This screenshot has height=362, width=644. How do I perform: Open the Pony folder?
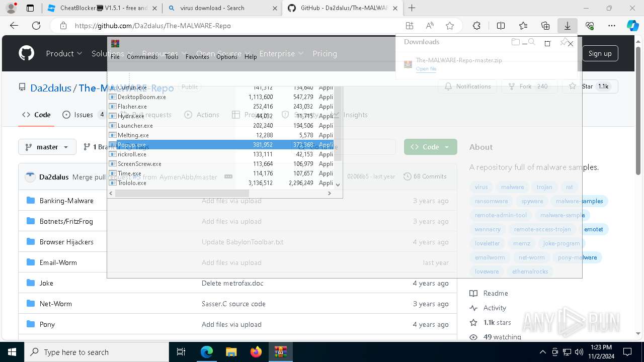47,324
